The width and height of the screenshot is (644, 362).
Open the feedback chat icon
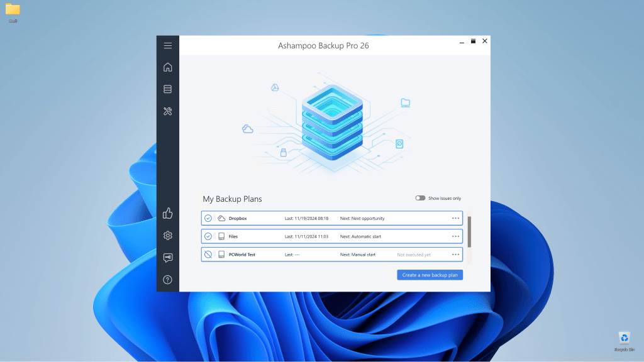pyautogui.click(x=167, y=257)
